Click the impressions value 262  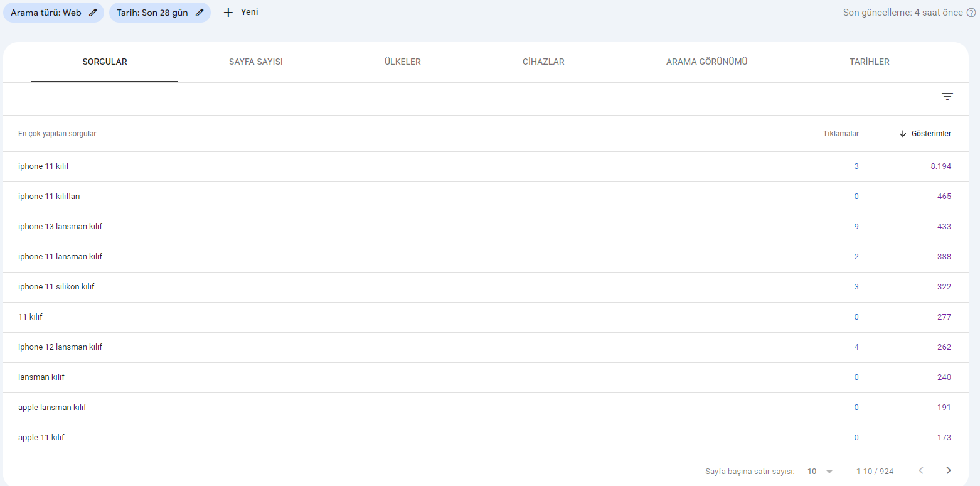point(944,347)
